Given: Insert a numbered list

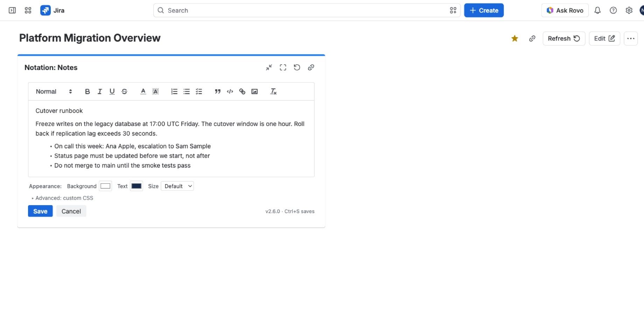Looking at the screenshot, I should click(x=174, y=91).
